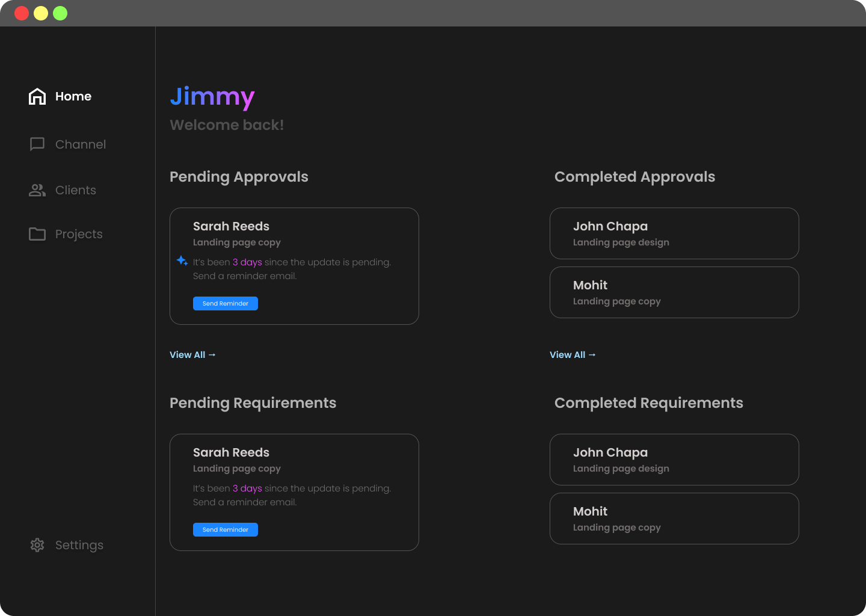Select John Chapa's completed approval card
The width and height of the screenshot is (866, 616).
(674, 233)
